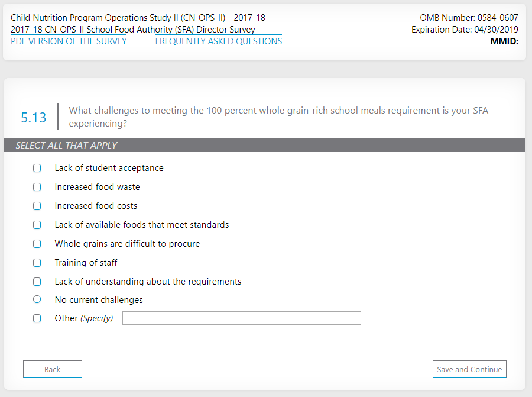Click the 'Increased food waste' label text
Screen dimensions: 532x397
(97, 187)
